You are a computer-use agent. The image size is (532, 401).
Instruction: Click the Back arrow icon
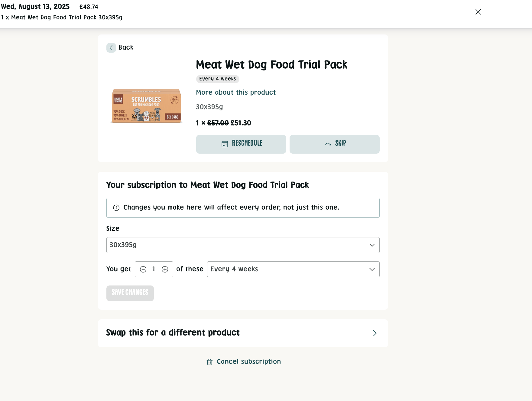[x=111, y=48]
